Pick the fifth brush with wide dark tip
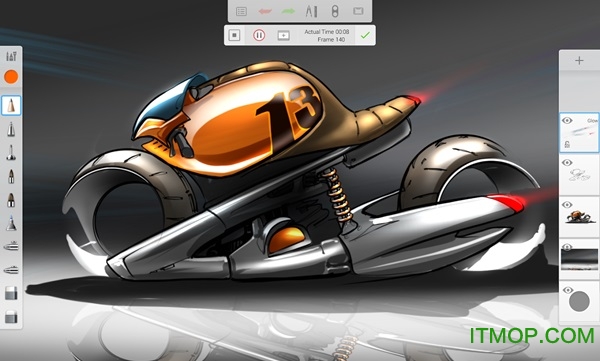 [11, 200]
